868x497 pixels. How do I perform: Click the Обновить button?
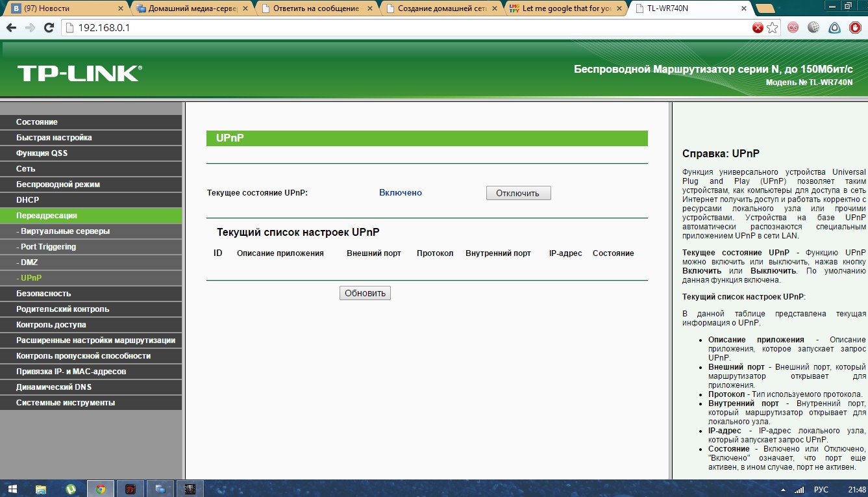pos(365,292)
